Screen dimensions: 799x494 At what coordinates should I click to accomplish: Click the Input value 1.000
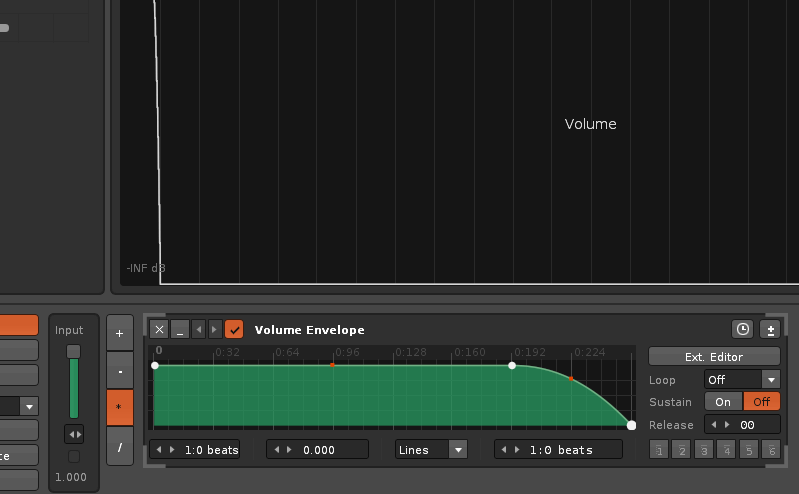tap(71, 477)
